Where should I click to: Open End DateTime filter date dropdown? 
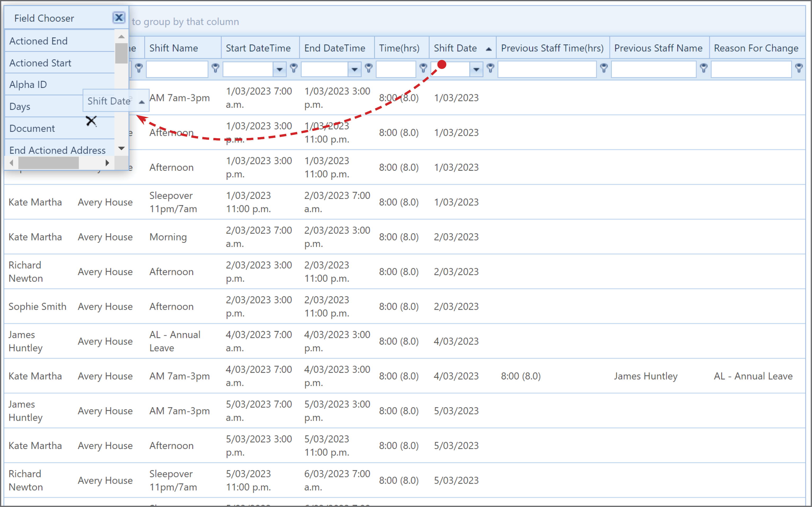354,69
